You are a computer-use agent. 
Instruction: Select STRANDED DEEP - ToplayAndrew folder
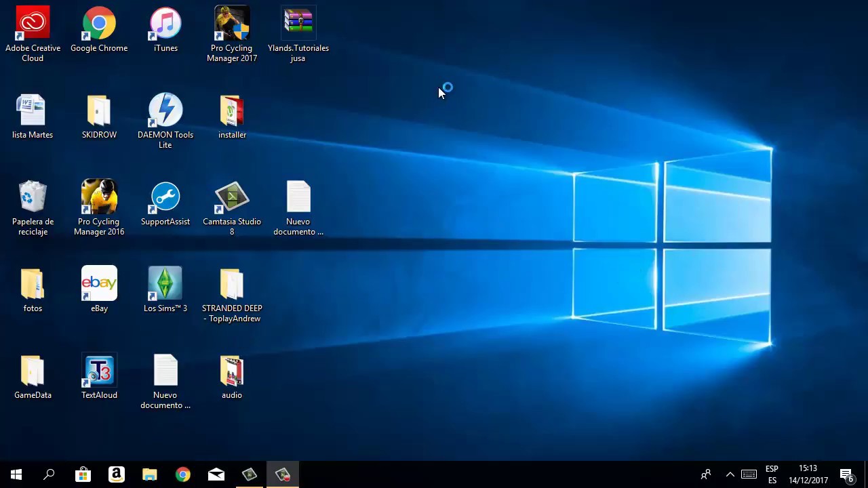pyautogui.click(x=232, y=294)
